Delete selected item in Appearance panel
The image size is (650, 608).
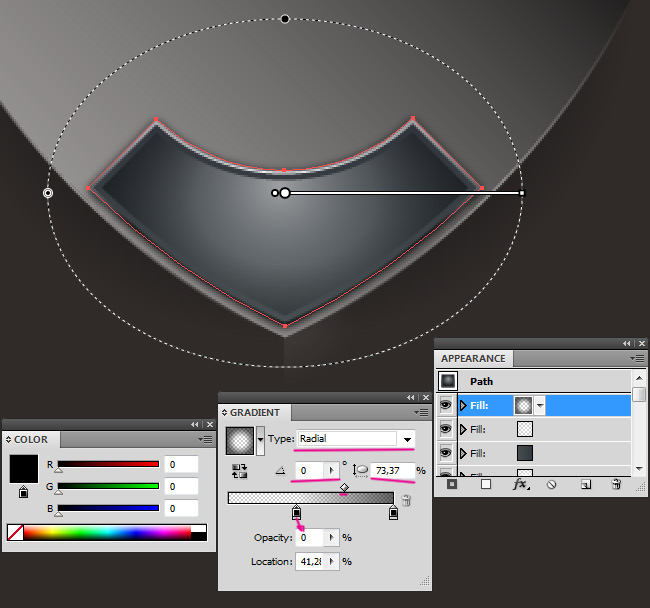pyautogui.click(x=617, y=484)
